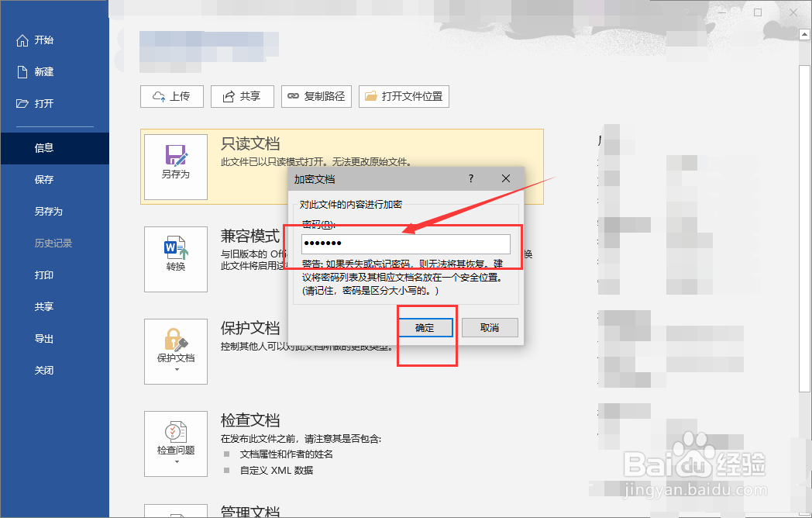Close the 加密文档 dialog

point(505,178)
